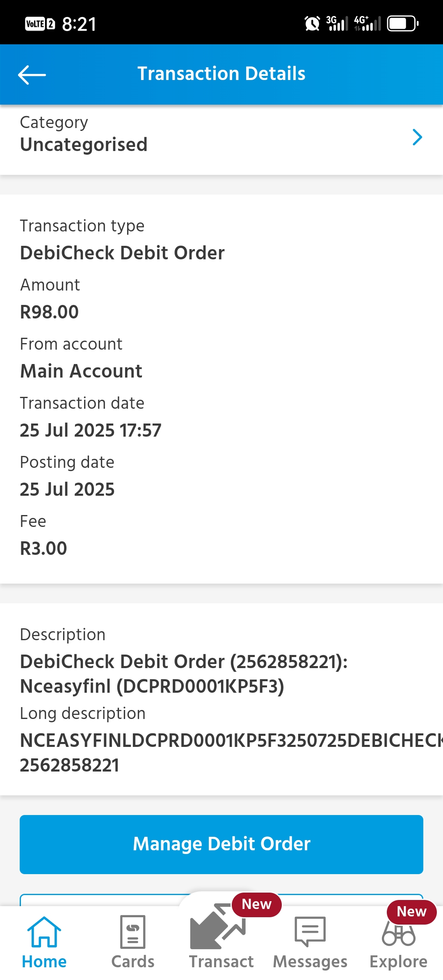Open the Cards icon
Viewport: 443px width, 980px height.
point(132,932)
